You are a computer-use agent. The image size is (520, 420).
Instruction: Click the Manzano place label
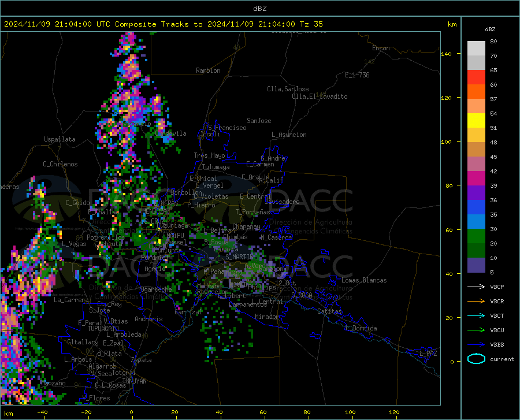54,383
